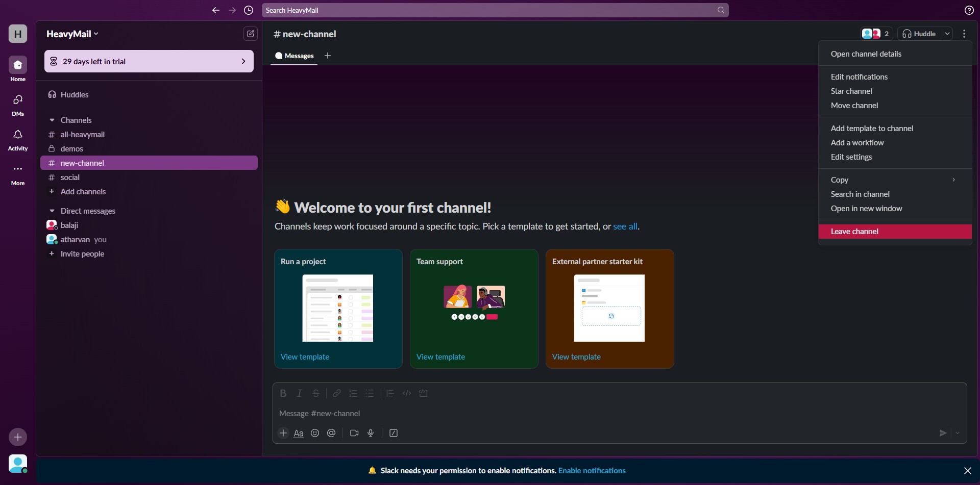Open the 29 days left in trial banner
The image size is (980, 485).
tap(149, 61)
